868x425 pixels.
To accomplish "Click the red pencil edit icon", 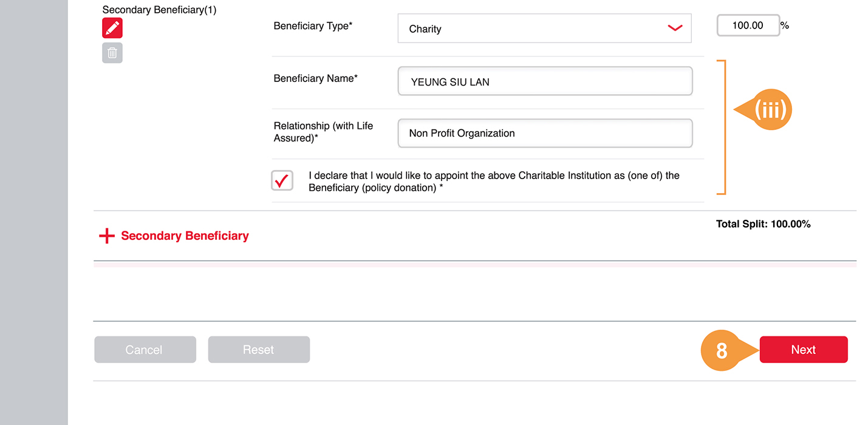I will pos(112,28).
